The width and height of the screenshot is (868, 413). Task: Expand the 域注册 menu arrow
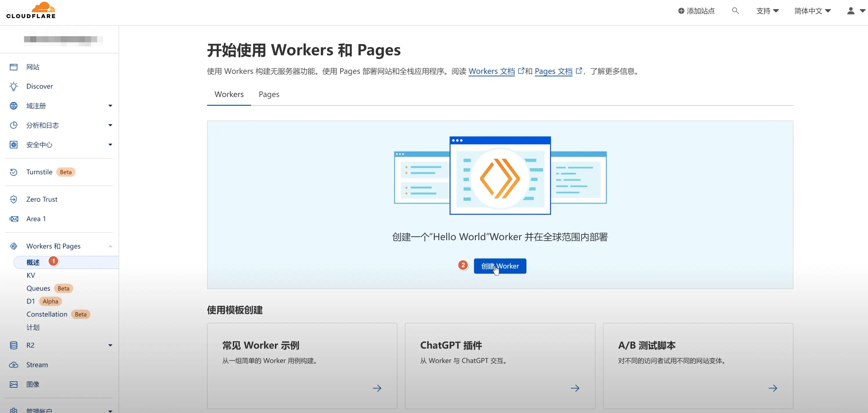(x=110, y=106)
